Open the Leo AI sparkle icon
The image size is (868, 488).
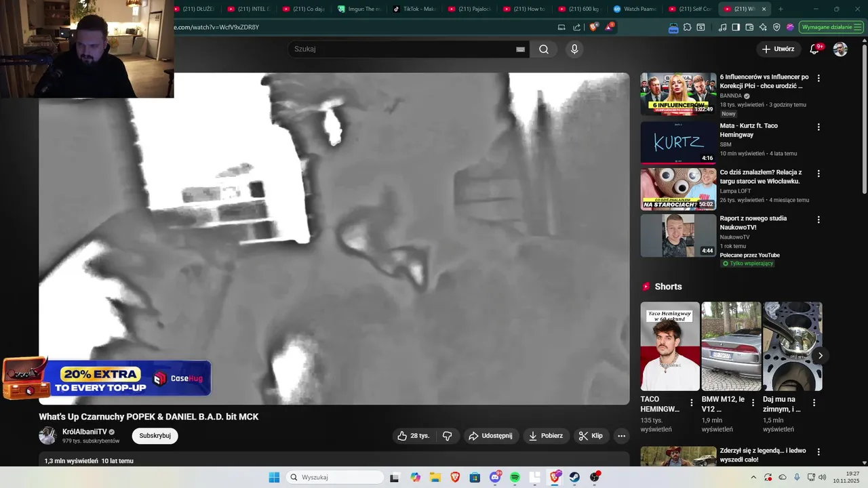point(763,27)
